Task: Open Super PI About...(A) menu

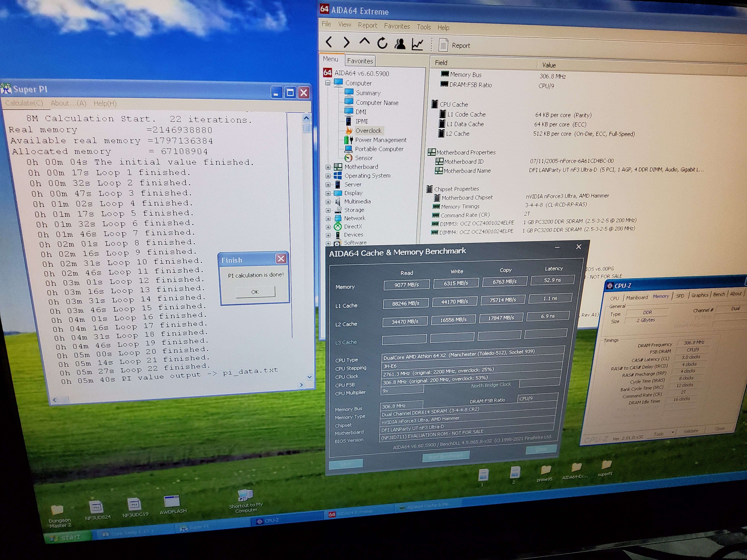Action: click(x=69, y=103)
